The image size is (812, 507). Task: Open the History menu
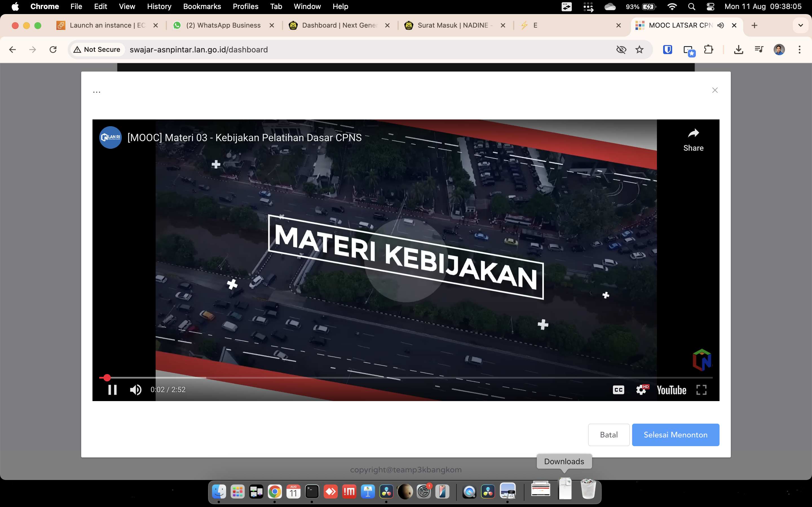pos(159,6)
